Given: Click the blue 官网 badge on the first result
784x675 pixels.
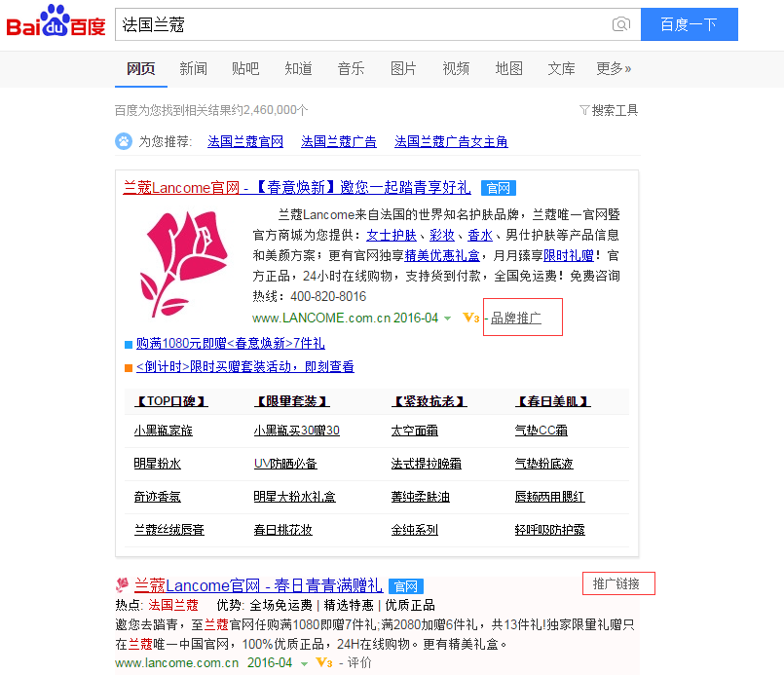Looking at the screenshot, I should (x=498, y=188).
